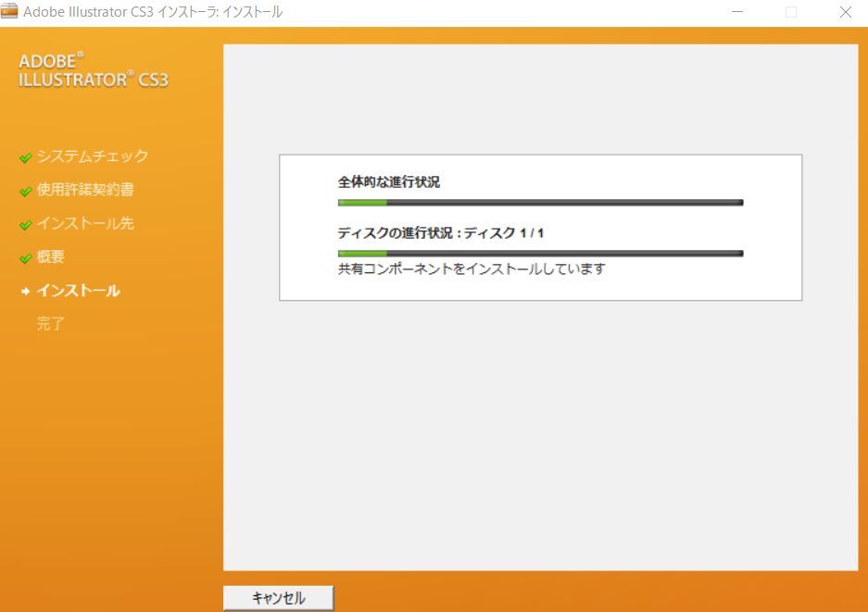Click the green checkmark beside システムチェック
The height and width of the screenshot is (612, 868).
(x=25, y=158)
